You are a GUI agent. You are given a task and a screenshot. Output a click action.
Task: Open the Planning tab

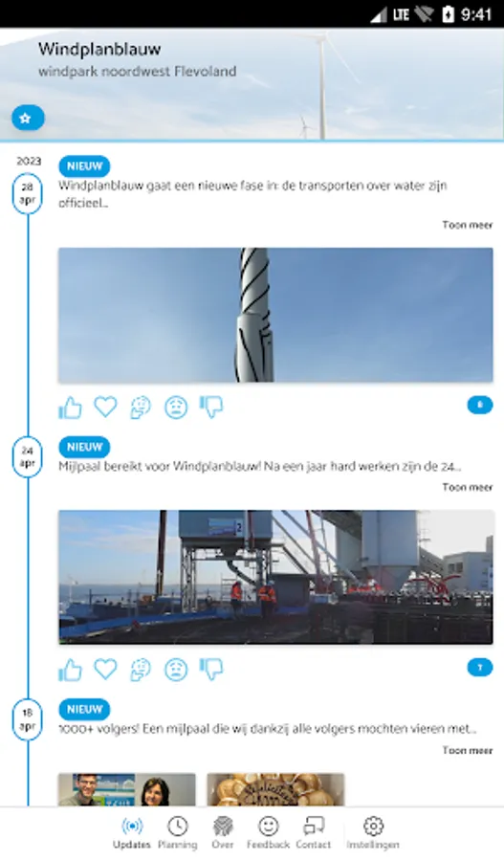pyautogui.click(x=177, y=833)
